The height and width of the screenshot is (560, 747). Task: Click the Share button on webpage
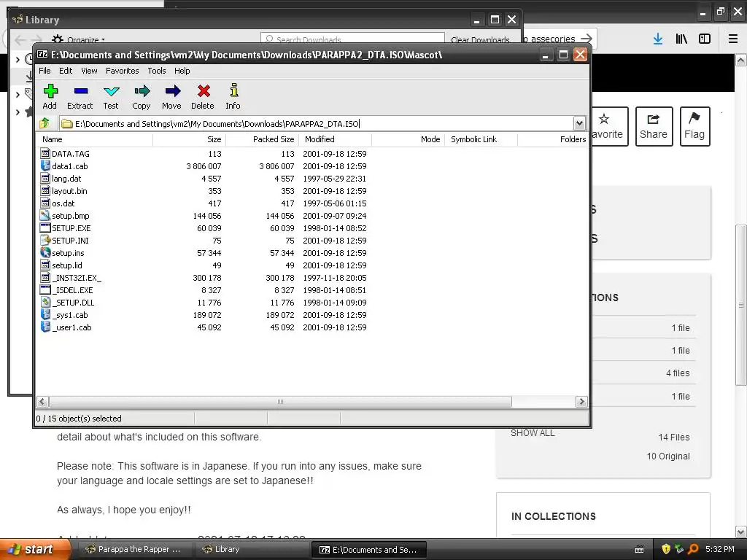(654, 126)
